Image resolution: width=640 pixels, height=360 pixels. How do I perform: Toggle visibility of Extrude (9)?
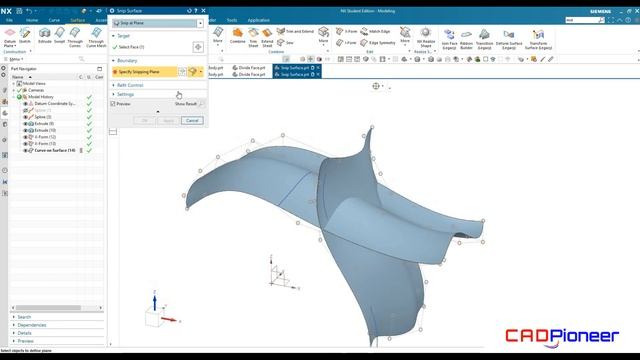pos(25,124)
